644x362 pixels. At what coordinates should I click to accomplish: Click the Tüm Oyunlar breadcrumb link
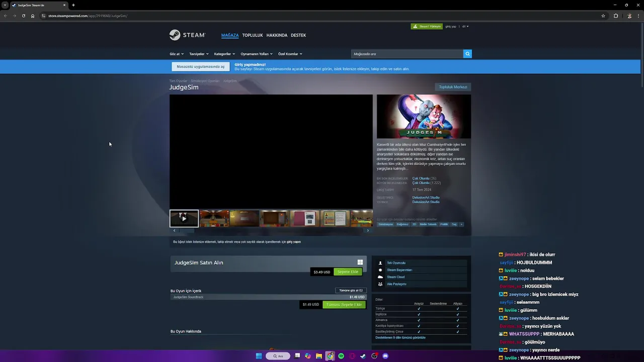pyautogui.click(x=178, y=81)
